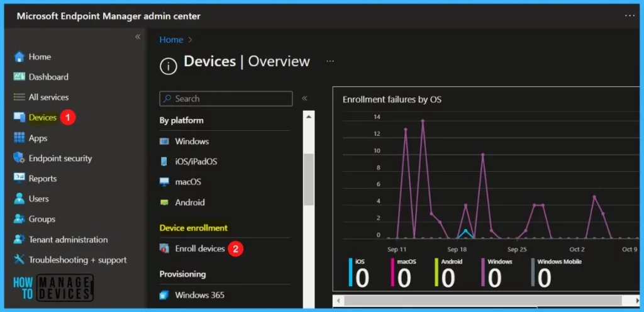This screenshot has width=644, height=312.
Task: Open Endpoint security
Action: 60,158
